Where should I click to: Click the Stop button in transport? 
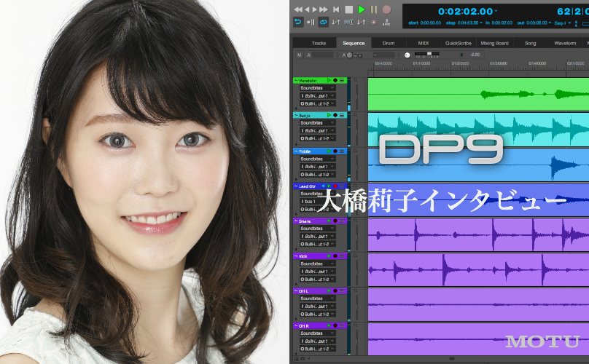[x=348, y=9]
